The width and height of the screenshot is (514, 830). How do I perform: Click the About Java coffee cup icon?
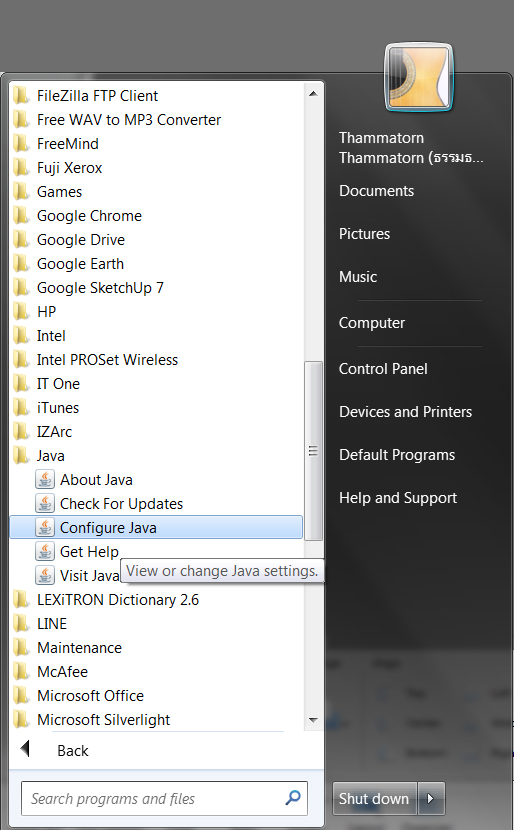(x=45, y=480)
